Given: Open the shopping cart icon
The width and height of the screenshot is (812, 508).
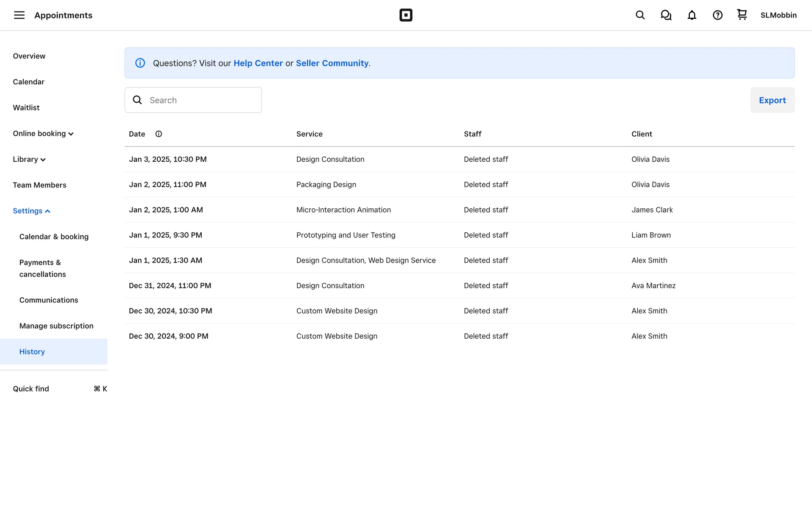Looking at the screenshot, I should tap(742, 15).
